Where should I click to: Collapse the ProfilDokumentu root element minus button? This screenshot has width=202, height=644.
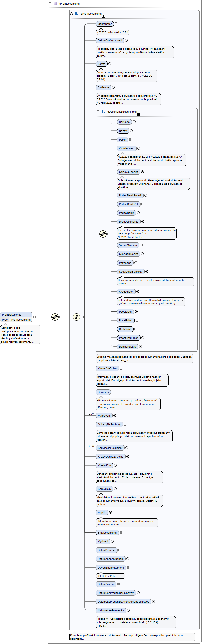coord(34,317)
